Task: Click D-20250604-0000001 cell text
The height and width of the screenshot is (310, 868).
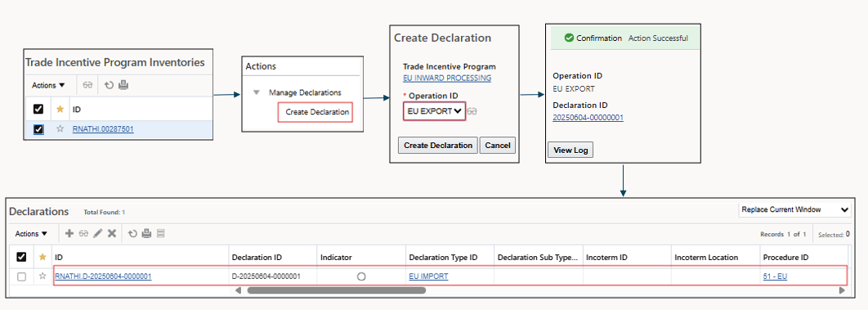Action: [266, 276]
